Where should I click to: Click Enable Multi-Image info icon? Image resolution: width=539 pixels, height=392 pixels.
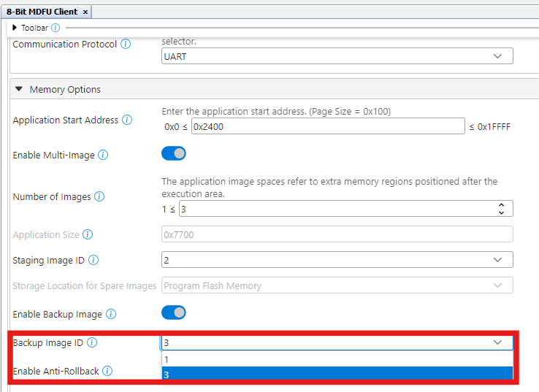[103, 155]
